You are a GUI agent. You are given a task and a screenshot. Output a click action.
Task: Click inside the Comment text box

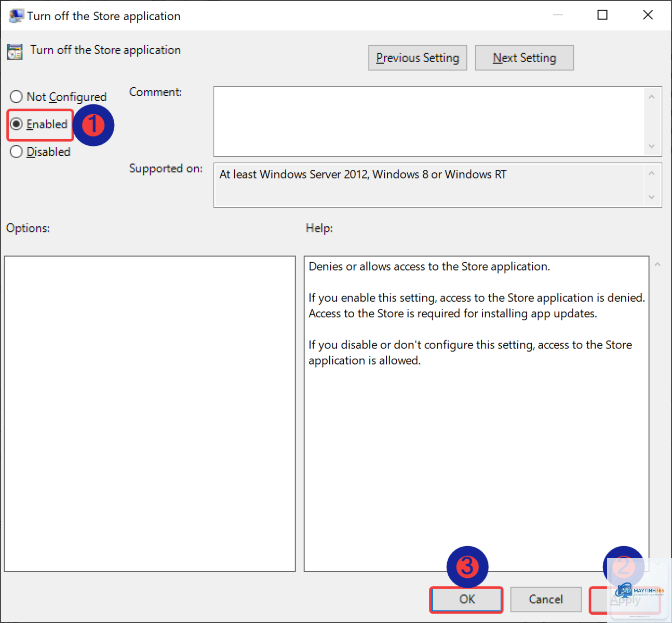[429, 121]
